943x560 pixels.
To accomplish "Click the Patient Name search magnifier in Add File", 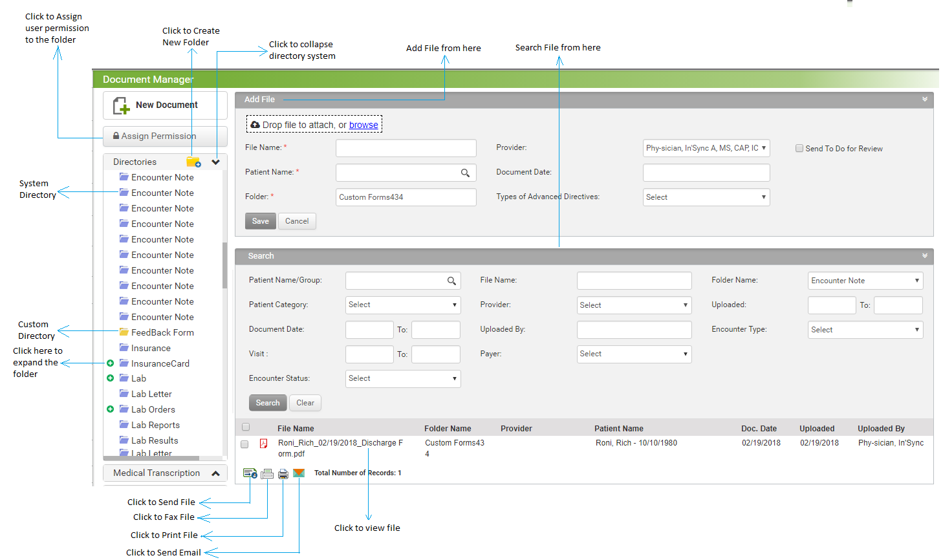I will [465, 173].
